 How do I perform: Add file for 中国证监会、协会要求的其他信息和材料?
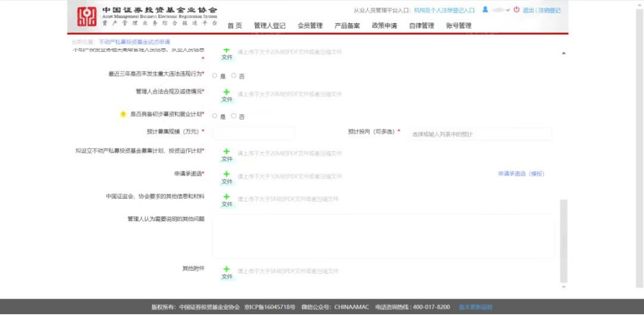[227, 200]
